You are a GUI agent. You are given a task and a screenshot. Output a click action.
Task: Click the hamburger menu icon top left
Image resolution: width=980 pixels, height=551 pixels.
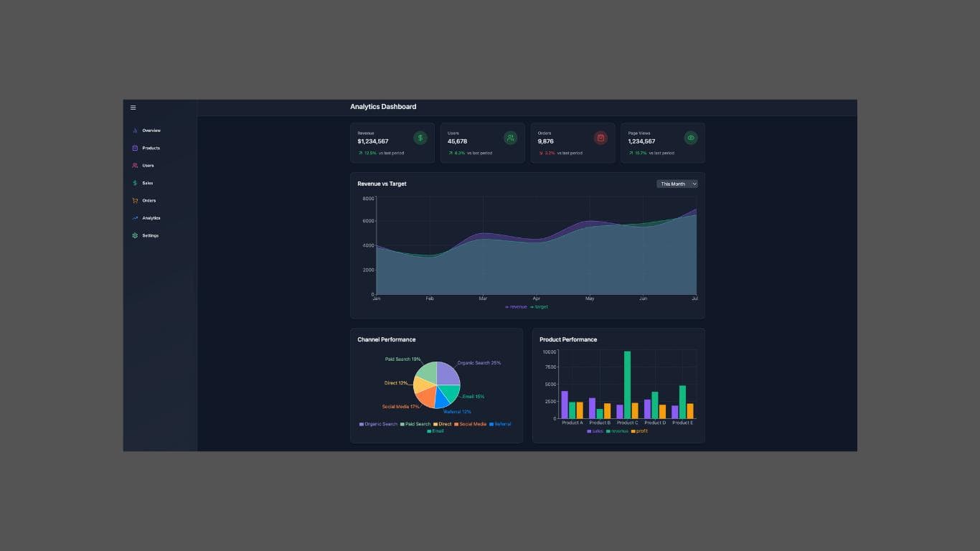point(133,107)
